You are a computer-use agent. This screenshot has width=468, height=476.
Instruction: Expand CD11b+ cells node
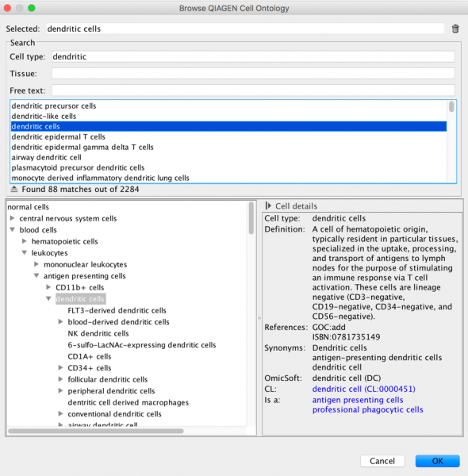coord(48,287)
